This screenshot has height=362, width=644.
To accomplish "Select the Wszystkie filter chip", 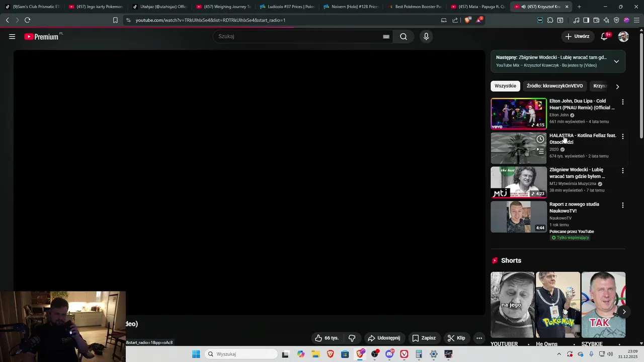I will [x=505, y=86].
